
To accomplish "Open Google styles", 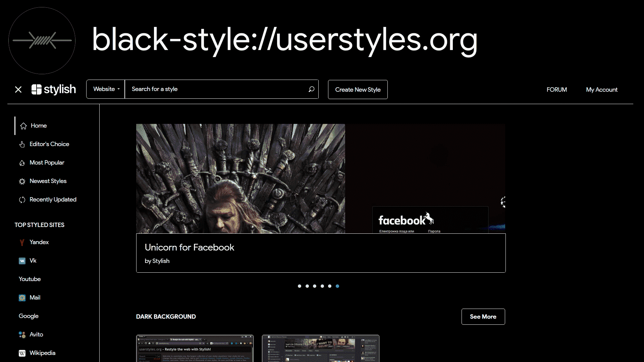I will 29,316.
